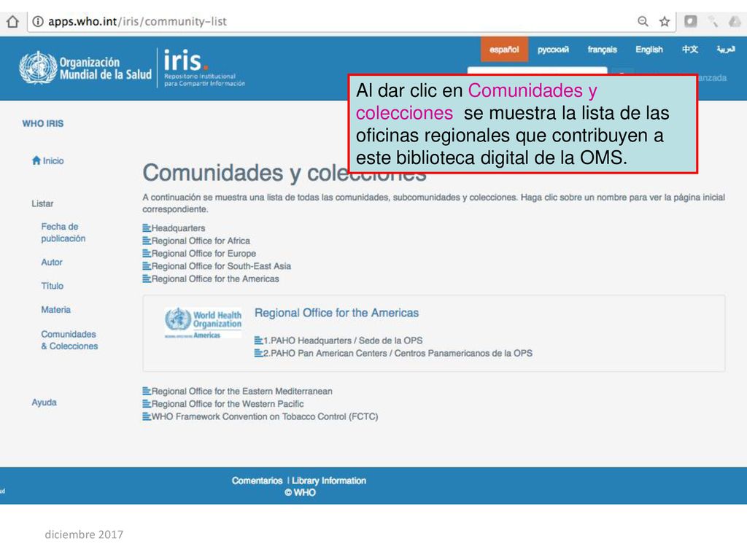This screenshot has height=560, width=747.
Task: Open 2.PAHO Pan American Centers
Action: (x=398, y=354)
